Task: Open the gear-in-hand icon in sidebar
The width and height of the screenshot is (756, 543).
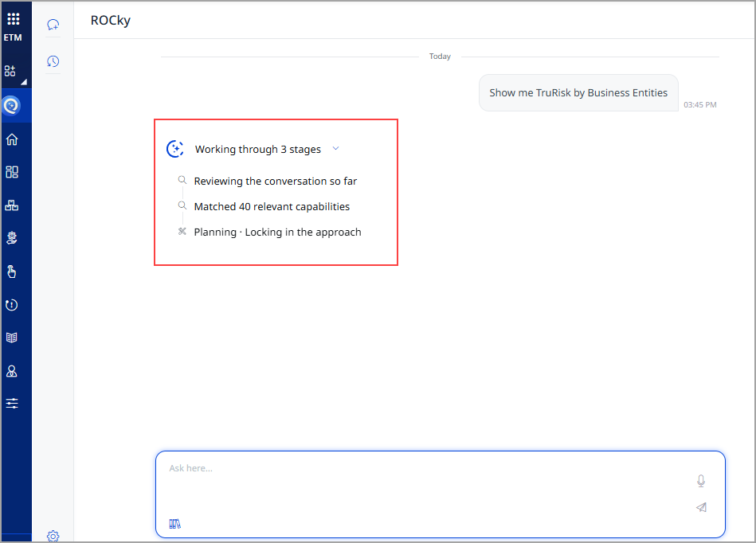Action: click(12, 238)
